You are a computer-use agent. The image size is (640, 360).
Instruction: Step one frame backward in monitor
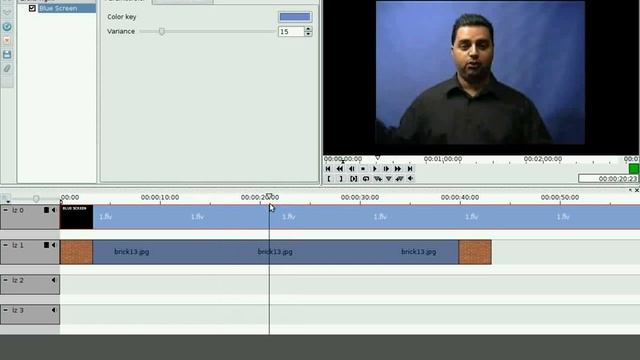pos(351,169)
